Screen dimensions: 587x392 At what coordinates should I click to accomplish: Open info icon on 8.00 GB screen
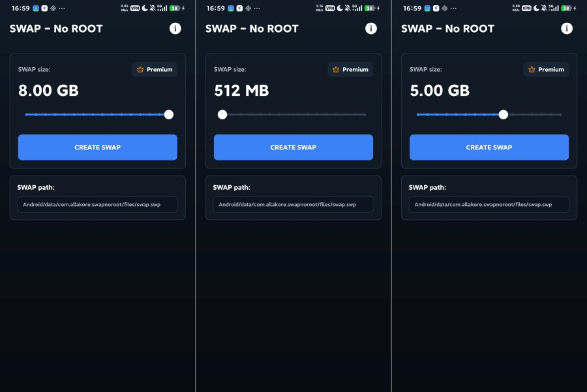point(175,29)
